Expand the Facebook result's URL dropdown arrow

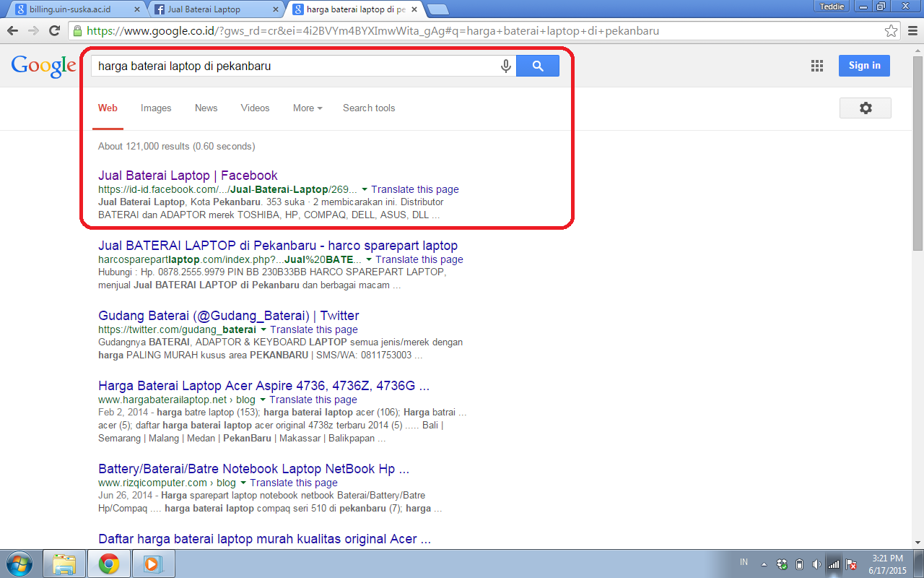365,189
